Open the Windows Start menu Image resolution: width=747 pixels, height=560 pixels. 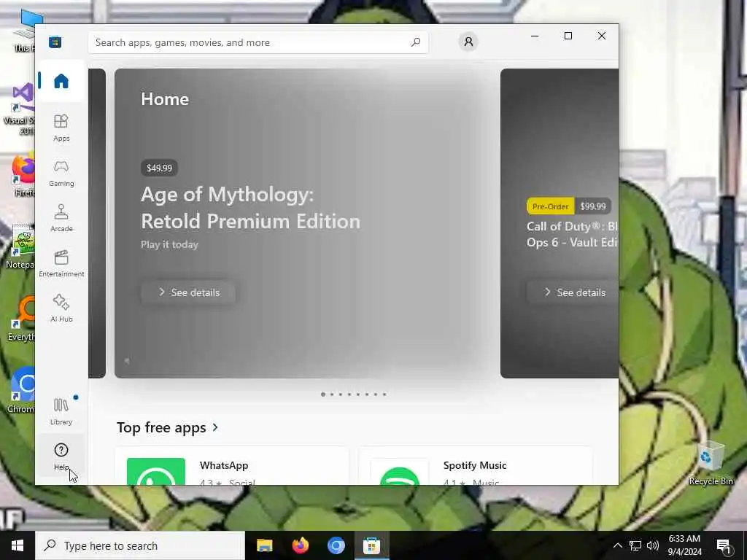click(x=18, y=545)
